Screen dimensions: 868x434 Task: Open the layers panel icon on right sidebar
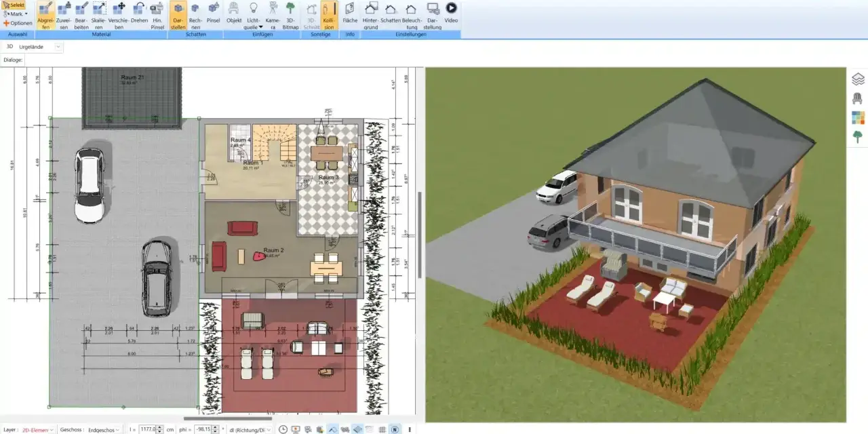[858, 79]
